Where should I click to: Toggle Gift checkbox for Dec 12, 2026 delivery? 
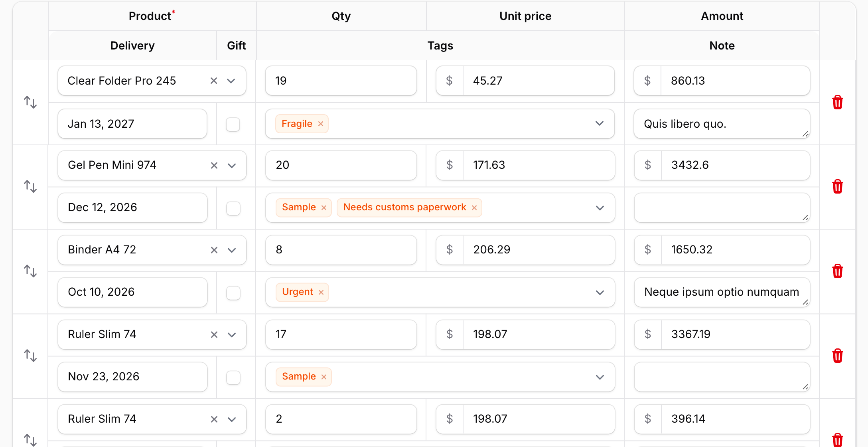[233, 208]
